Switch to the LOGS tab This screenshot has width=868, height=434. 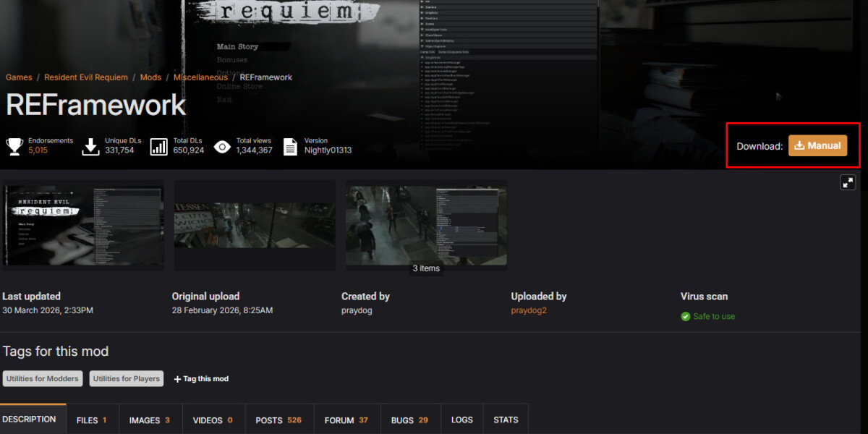[x=462, y=420]
